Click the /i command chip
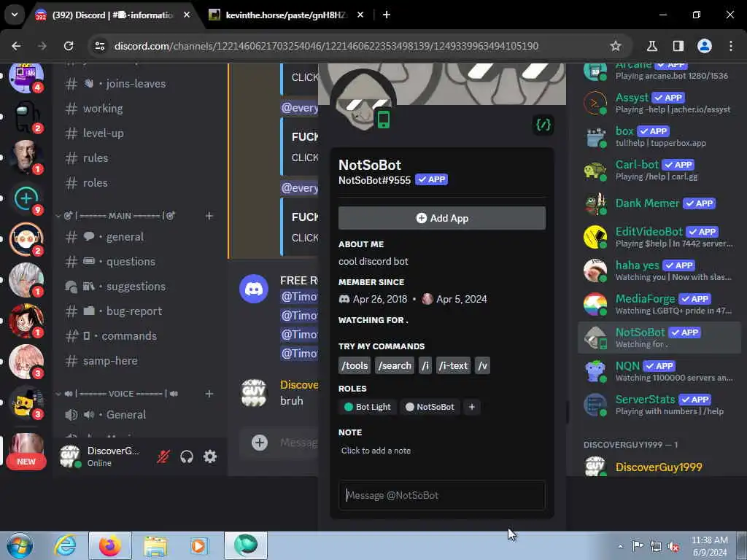Image resolution: width=747 pixels, height=560 pixels. pyautogui.click(x=425, y=366)
